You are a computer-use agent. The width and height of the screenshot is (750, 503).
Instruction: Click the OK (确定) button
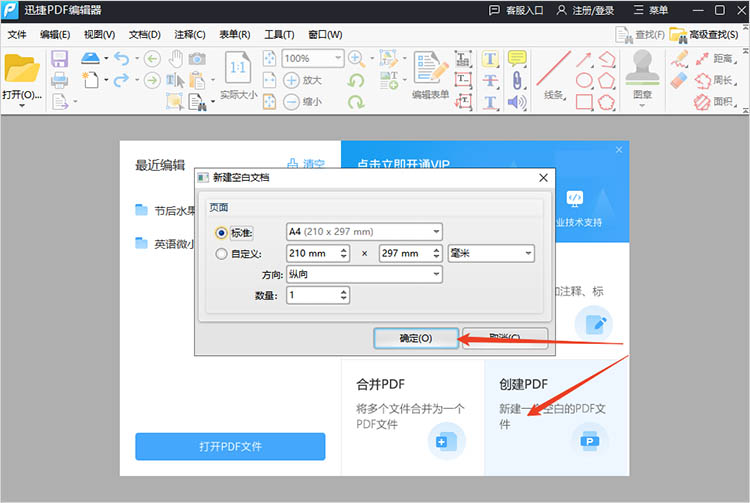tap(416, 339)
